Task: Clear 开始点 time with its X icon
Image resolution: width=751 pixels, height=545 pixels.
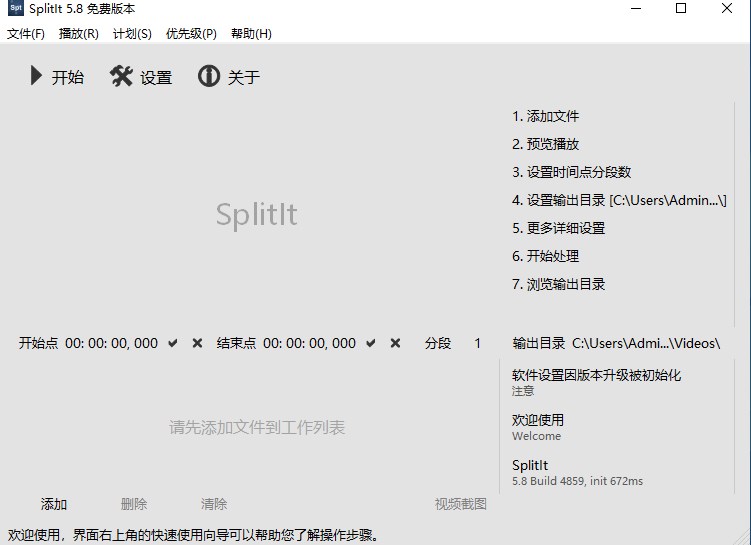Action: (197, 343)
